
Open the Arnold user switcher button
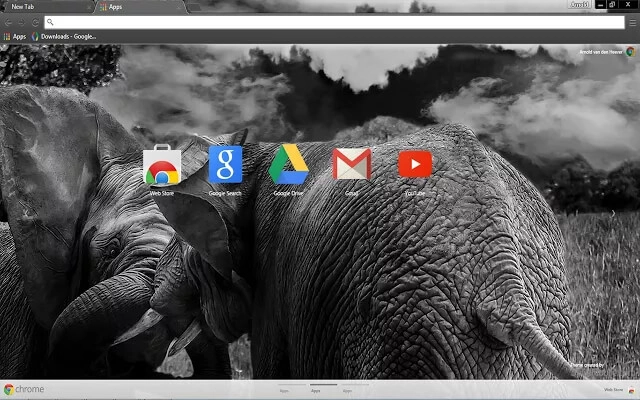coord(580,4)
